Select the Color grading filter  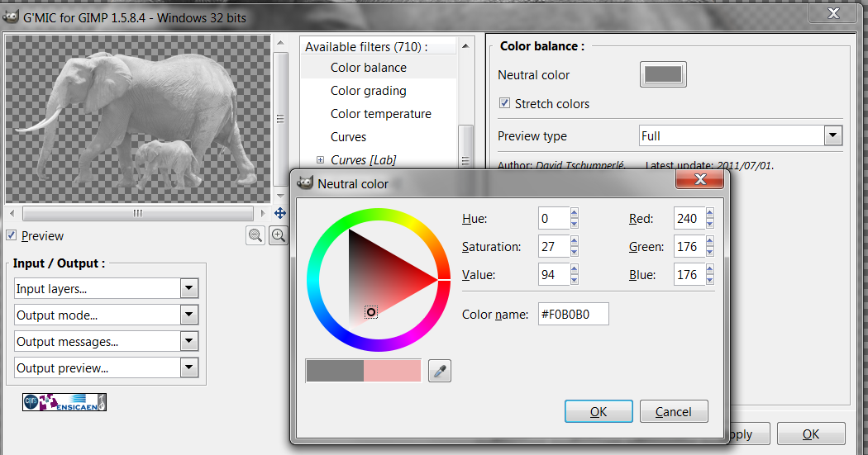point(369,91)
